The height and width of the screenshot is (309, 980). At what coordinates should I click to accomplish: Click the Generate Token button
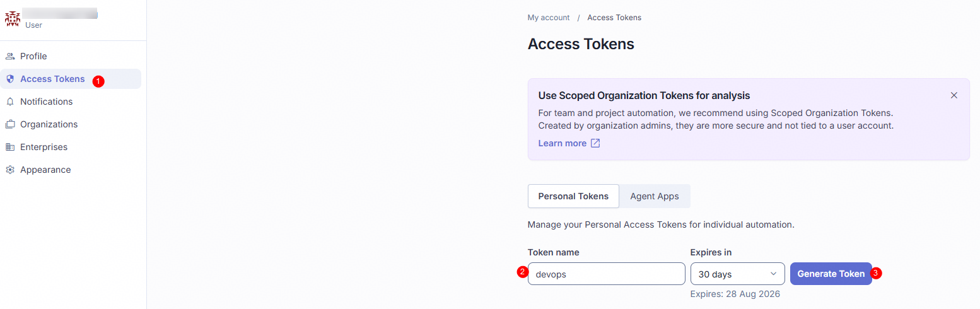pyautogui.click(x=831, y=274)
